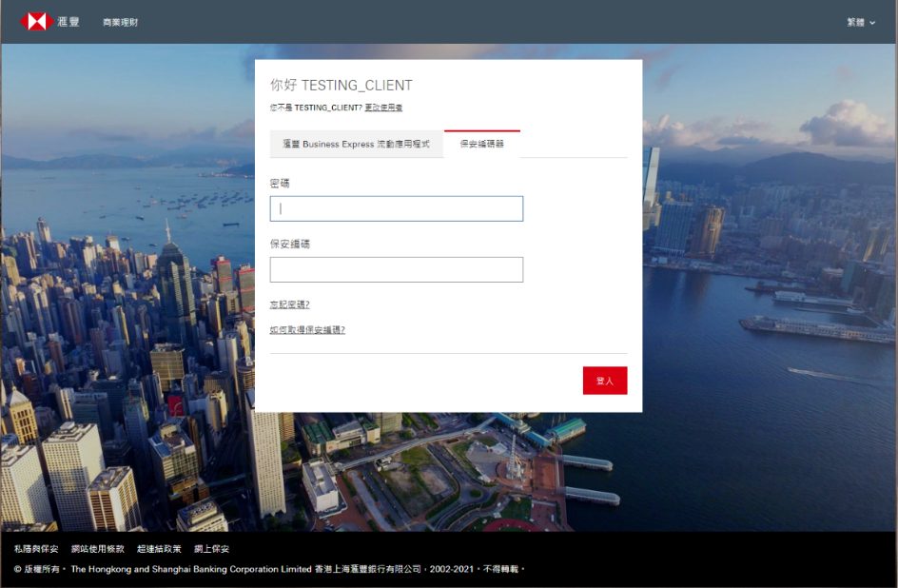Viewport: 898px width, 588px height.
Task: Focus the 密碼 password input field
Action: coord(397,209)
